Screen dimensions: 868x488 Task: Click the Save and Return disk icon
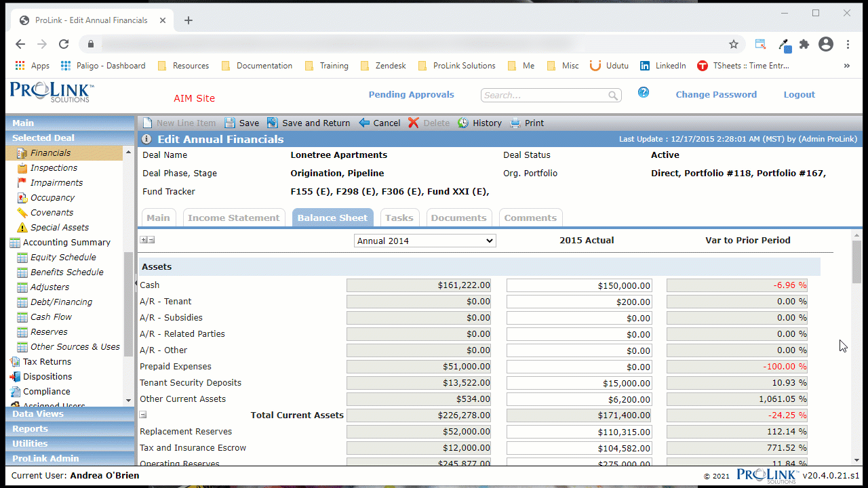click(272, 123)
